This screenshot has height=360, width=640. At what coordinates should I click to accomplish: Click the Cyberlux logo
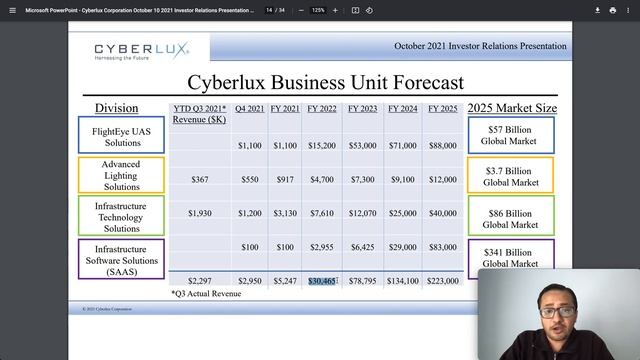(x=141, y=51)
